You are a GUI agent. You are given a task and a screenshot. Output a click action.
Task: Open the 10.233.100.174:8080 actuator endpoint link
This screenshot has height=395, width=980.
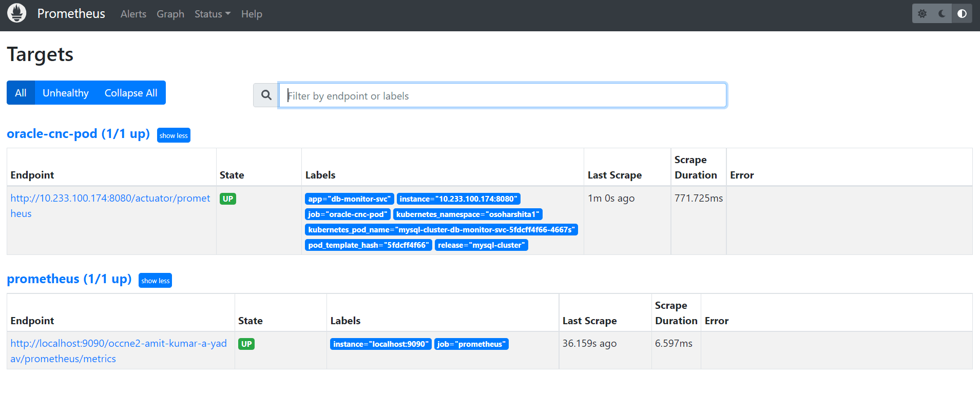(x=110, y=206)
